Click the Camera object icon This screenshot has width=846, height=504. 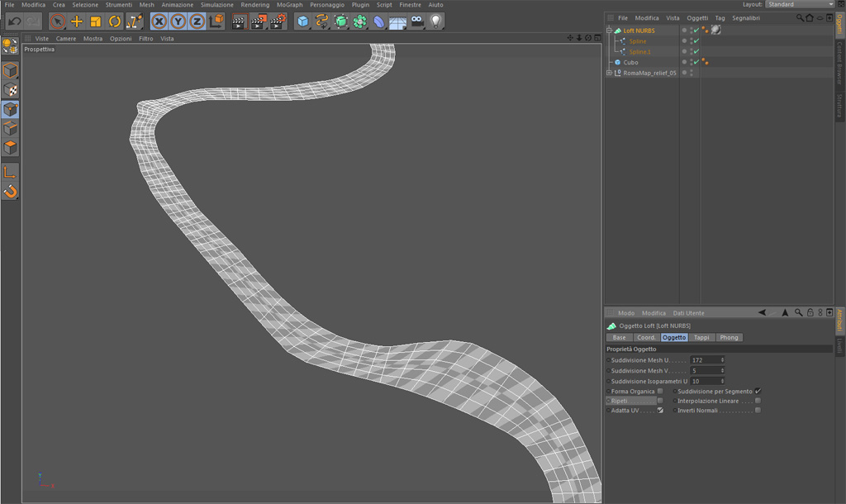tap(417, 21)
